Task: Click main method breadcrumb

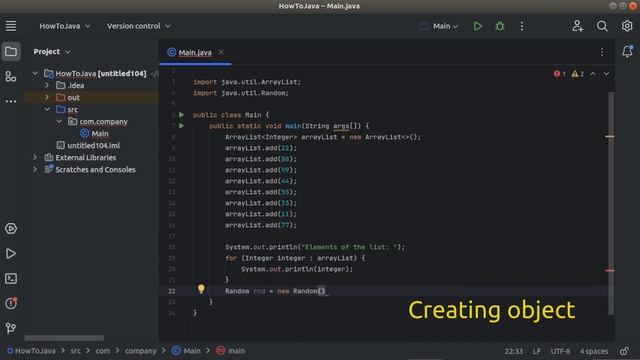Action: pos(231,351)
